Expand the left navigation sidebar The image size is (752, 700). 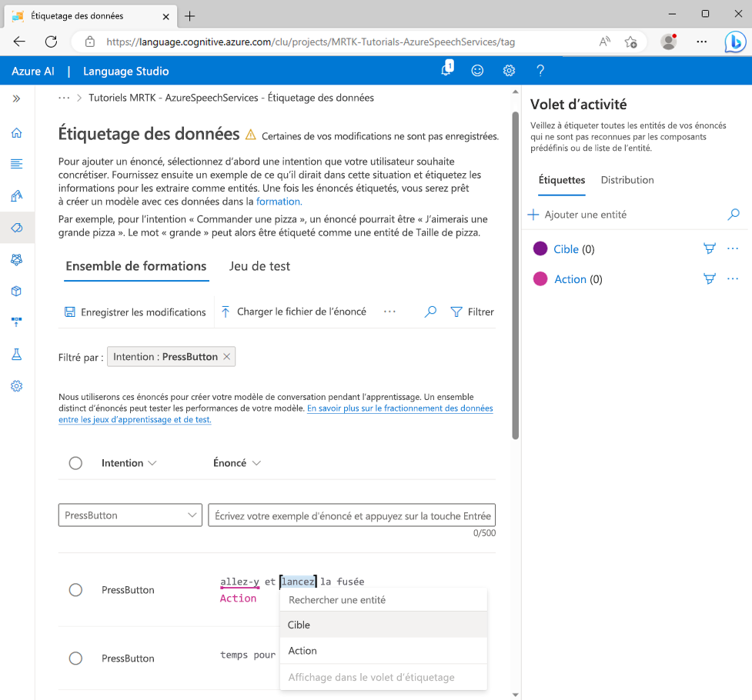pos(16,98)
